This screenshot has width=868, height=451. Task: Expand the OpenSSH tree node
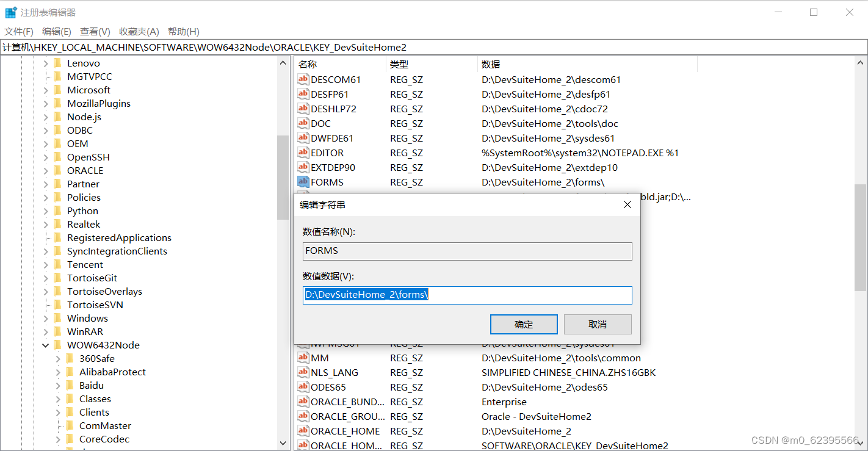(46, 157)
